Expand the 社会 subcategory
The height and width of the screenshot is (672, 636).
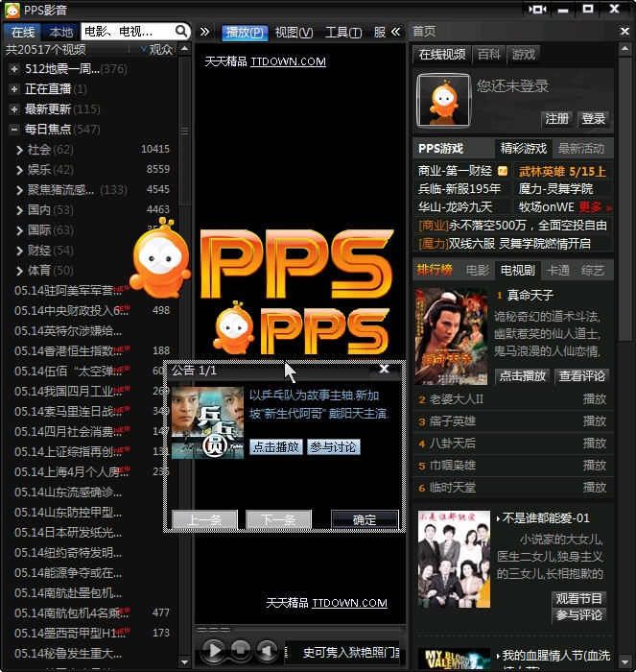pos(19,150)
